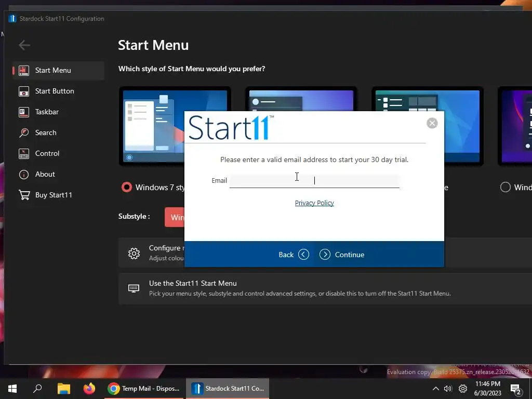Image resolution: width=532 pixels, height=399 pixels.
Task: Click the Use the Start11 Start Menu row
Action: 325,288
